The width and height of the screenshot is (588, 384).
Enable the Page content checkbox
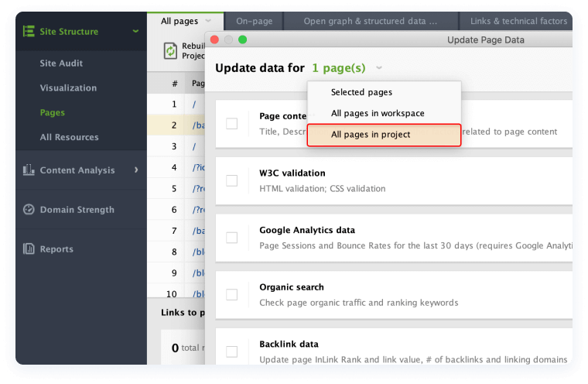[232, 124]
